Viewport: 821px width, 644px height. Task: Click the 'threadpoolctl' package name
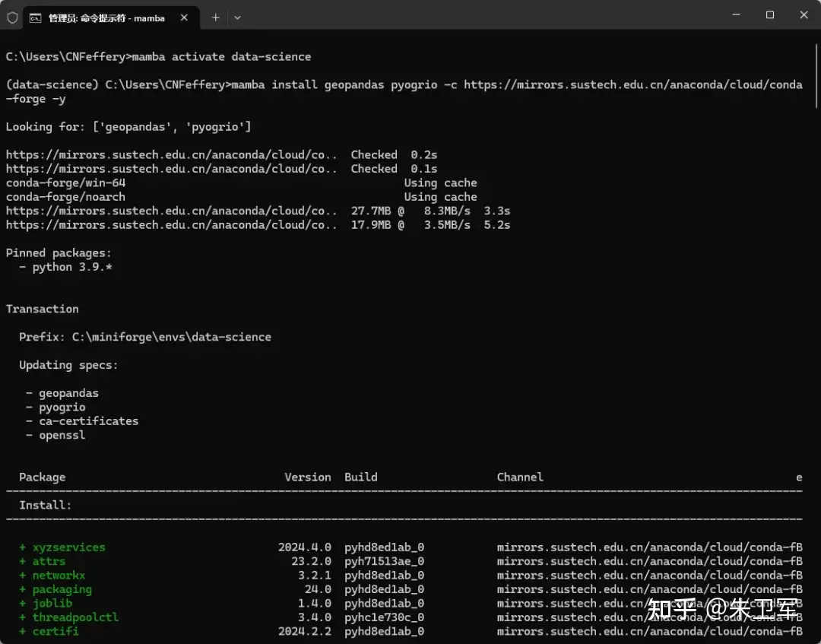tap(75, 617)
